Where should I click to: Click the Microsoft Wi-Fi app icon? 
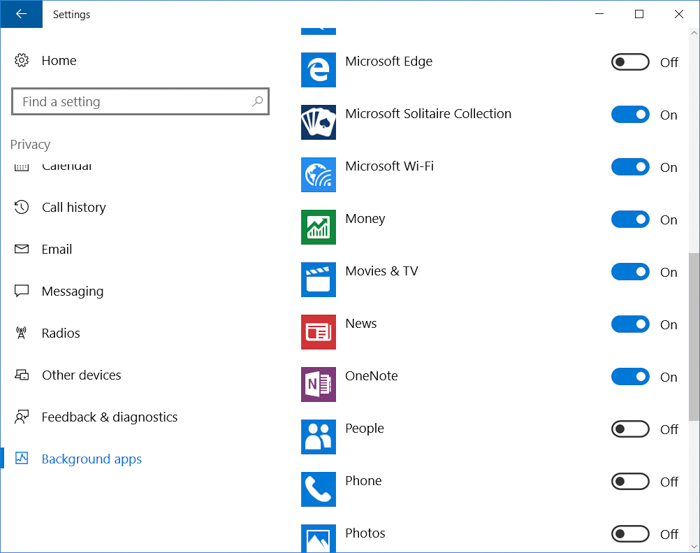click(x=318, y=174)
